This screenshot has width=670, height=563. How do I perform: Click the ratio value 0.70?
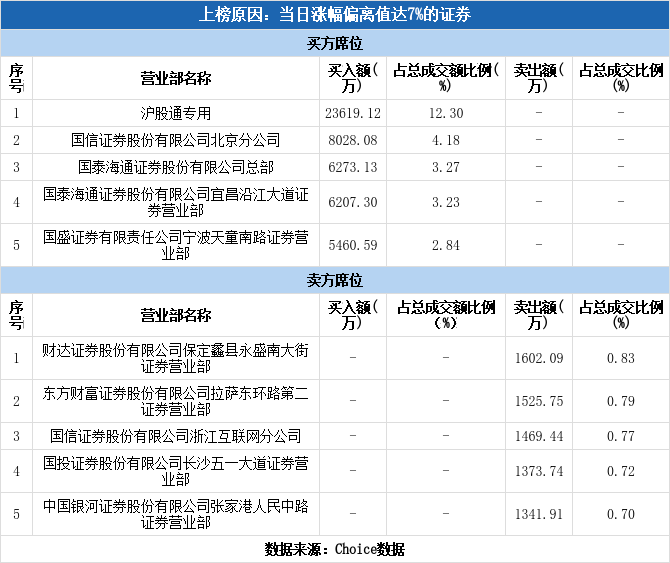(621, 514)
